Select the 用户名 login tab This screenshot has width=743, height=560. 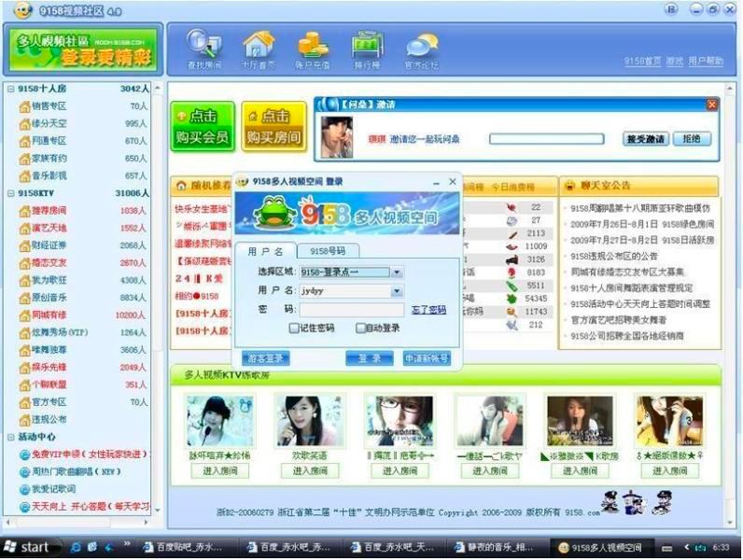265,251
